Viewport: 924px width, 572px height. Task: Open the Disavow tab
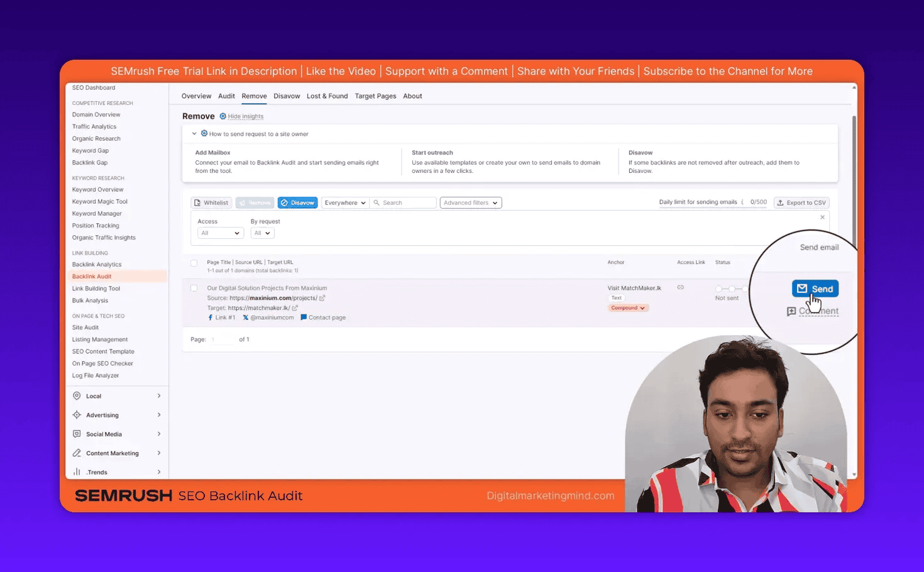287,96
